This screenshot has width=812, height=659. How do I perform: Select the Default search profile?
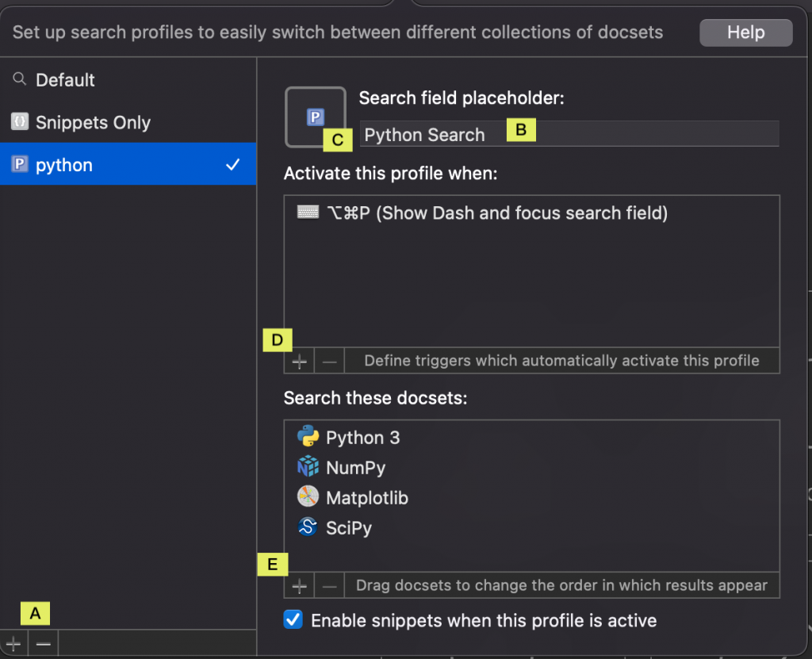click(65, 80)
